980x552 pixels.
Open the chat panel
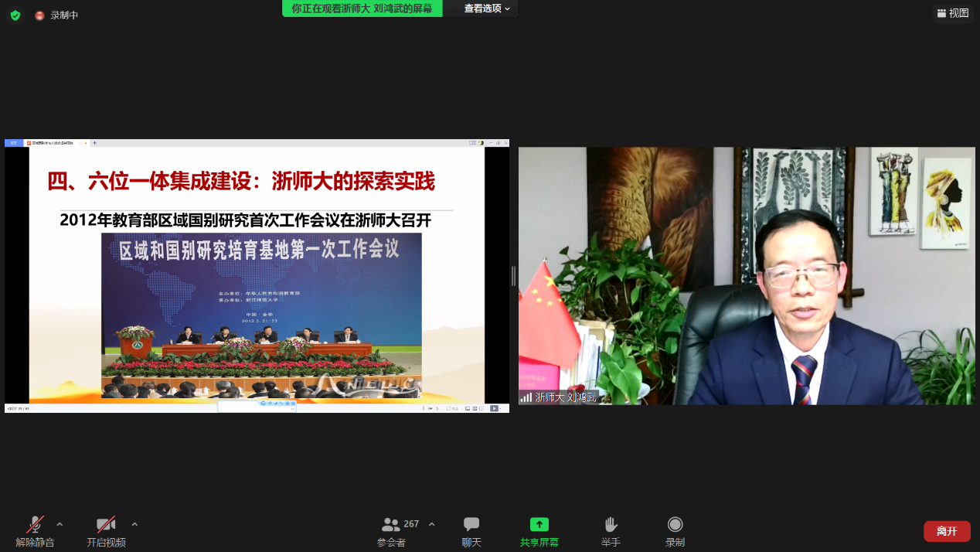(x=471, y=532)
